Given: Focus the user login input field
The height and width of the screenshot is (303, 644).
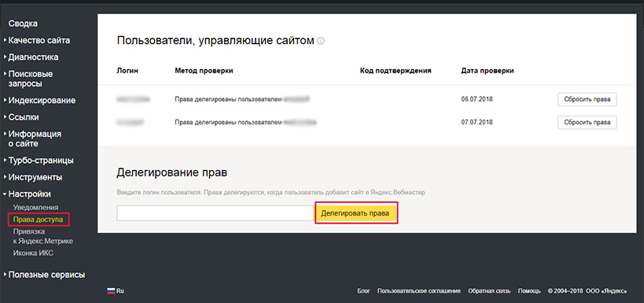Looking at the screenshot, I should tap(215, 213).
